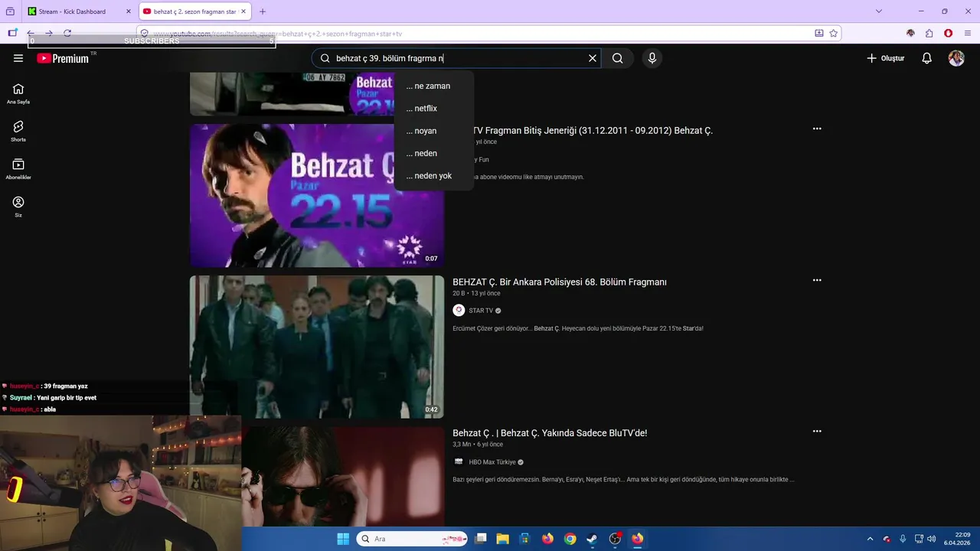
Task: Open Microsoft Store from the taskbar
Action: [x=525, y=539]
